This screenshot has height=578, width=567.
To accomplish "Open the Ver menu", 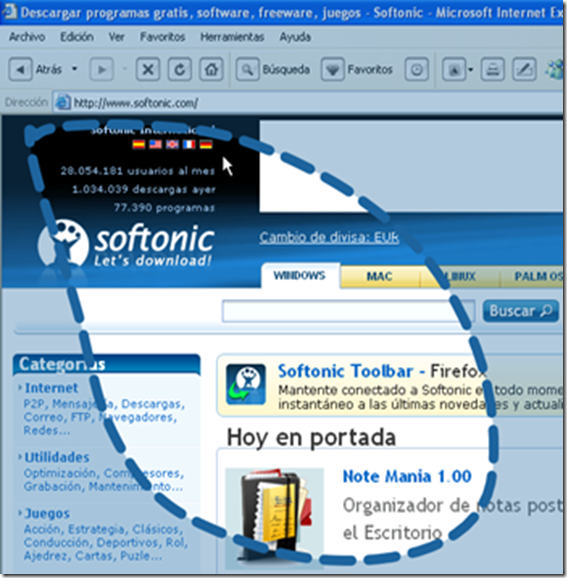I will point(116,37).
